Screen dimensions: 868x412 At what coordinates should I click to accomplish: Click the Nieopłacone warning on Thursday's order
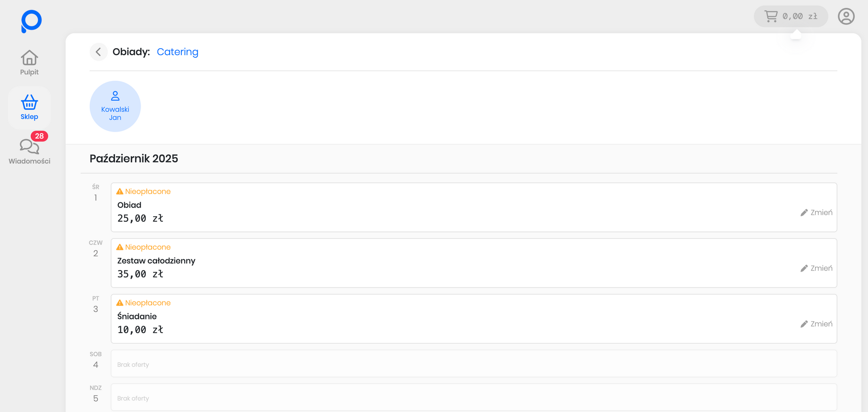[x=144, y=247]
